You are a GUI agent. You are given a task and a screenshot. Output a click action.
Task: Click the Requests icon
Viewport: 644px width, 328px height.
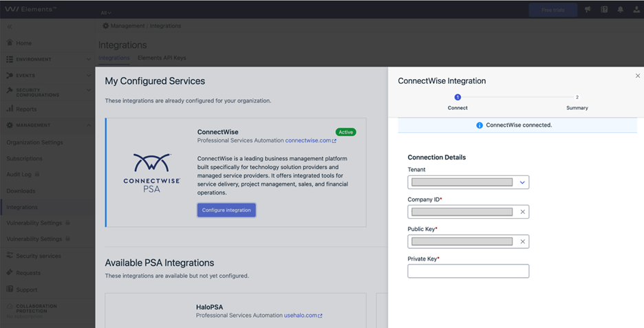(10, 272)
